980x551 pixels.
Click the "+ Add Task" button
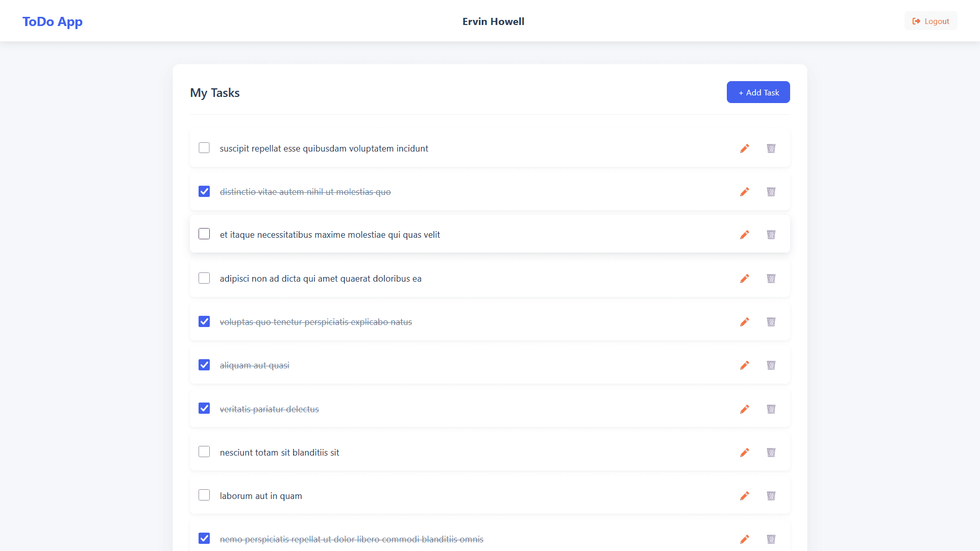[758, 92]
